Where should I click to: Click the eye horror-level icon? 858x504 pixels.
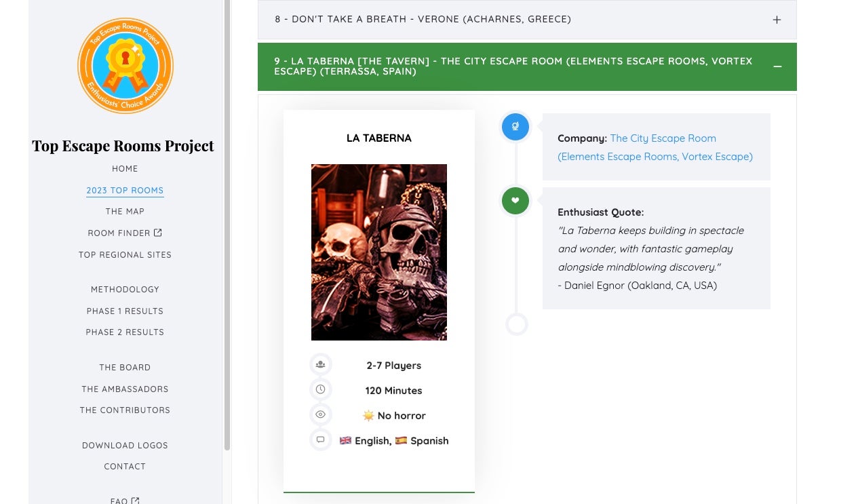[x=320, y=415]
